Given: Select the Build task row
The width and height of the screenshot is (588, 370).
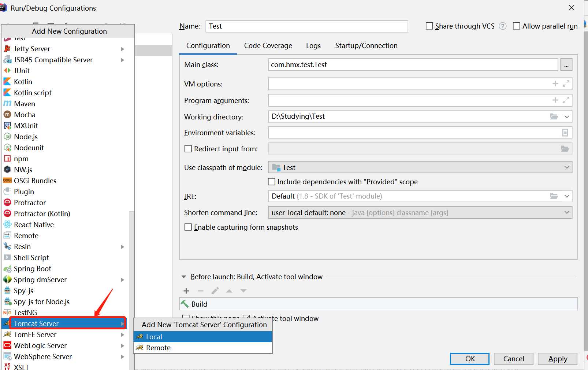Looking at the screenshot, I should click(378, 304).
